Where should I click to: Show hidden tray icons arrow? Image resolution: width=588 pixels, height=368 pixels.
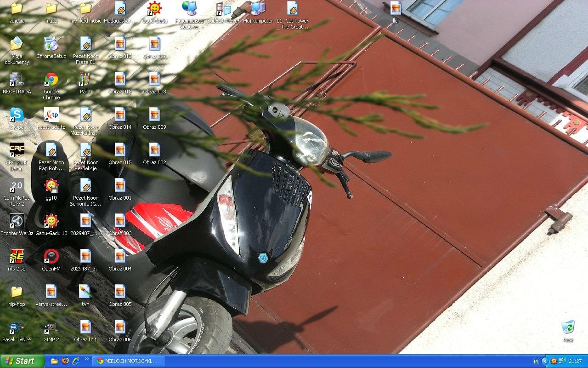tap(545, 361)
